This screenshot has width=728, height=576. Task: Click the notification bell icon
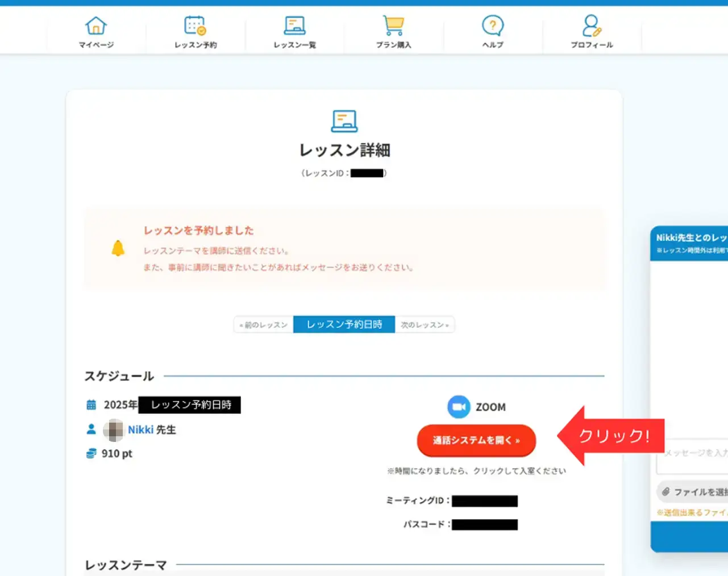click(118, 248)
